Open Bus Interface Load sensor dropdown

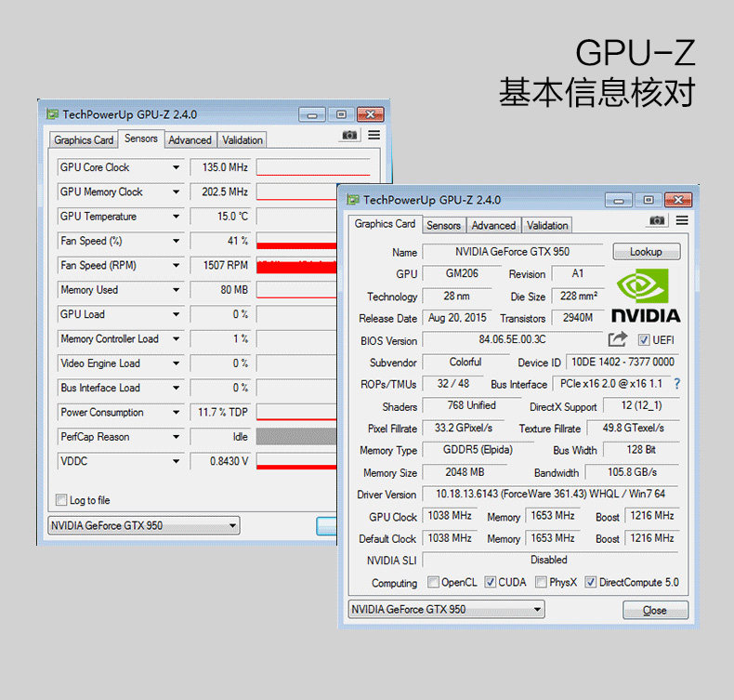pyautogui.click(x=176, y=388)
